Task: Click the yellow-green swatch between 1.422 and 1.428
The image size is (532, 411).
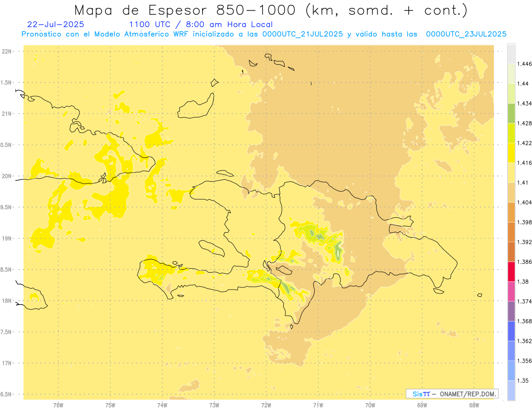Action: pyautogui.click(x=512, y=133)
